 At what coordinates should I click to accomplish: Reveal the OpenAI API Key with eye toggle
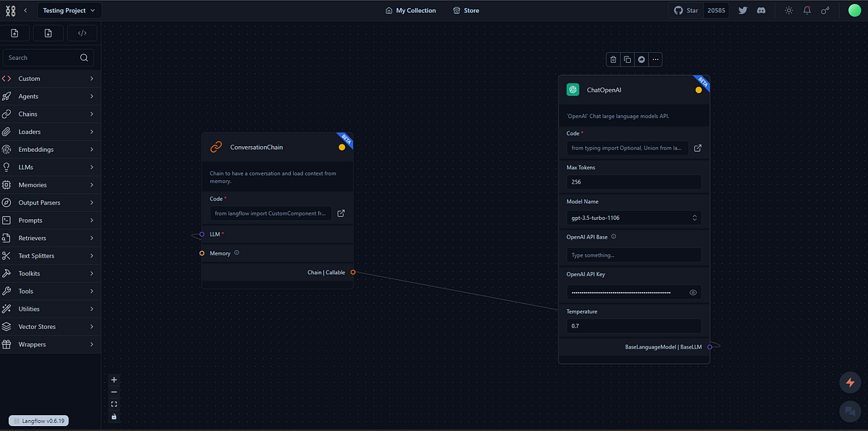pyautogui.click(x=692, y=291)
